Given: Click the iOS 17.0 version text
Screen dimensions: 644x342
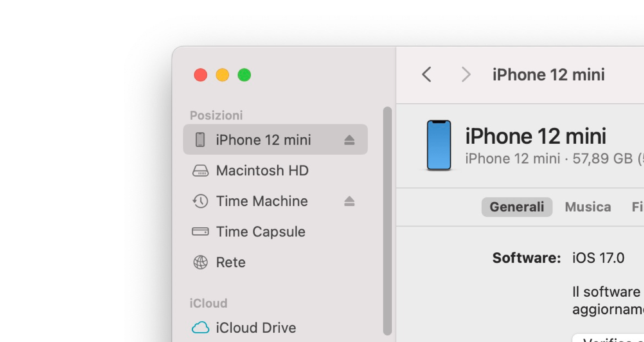Looking at the screenshot, I should coord(598,258).
